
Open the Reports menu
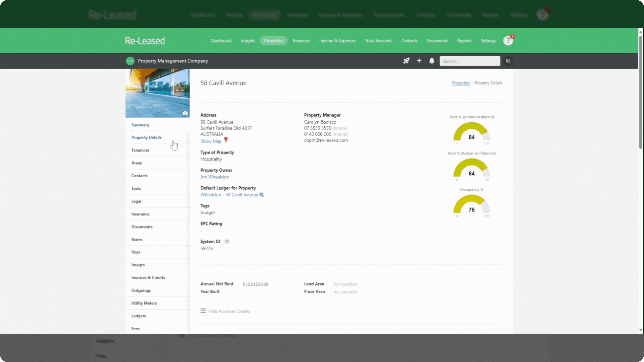464,41
